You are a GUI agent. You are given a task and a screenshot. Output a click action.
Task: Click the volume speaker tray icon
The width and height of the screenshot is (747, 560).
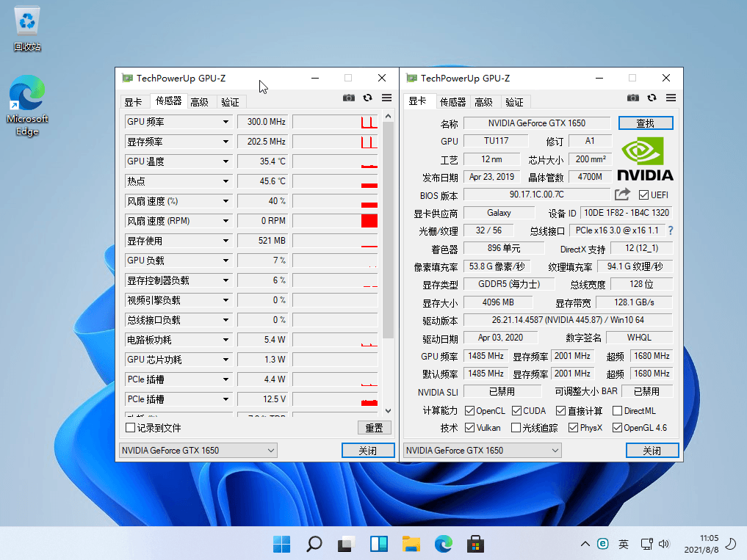pyautogui.click(x=664, y=544)
